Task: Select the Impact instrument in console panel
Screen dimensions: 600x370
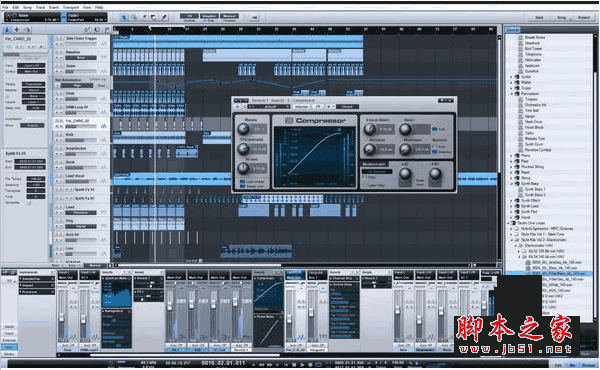Action: point(37,285)
